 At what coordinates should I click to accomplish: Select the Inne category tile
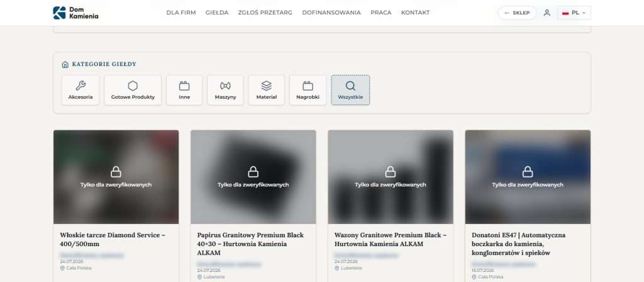point(184,90)
